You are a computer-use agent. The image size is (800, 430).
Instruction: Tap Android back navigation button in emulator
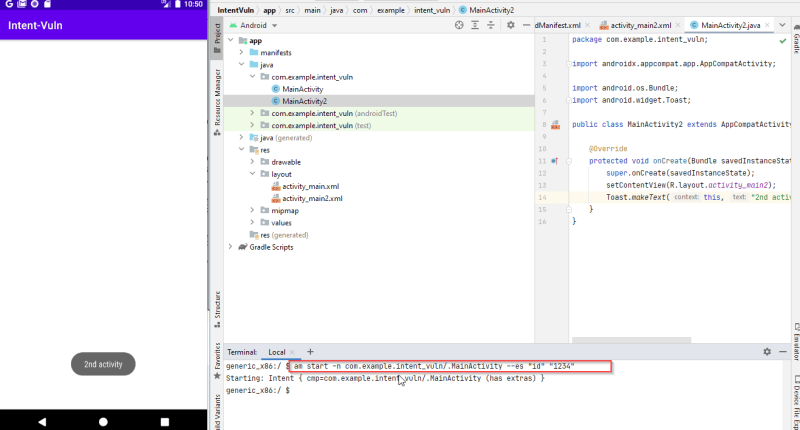42,421
